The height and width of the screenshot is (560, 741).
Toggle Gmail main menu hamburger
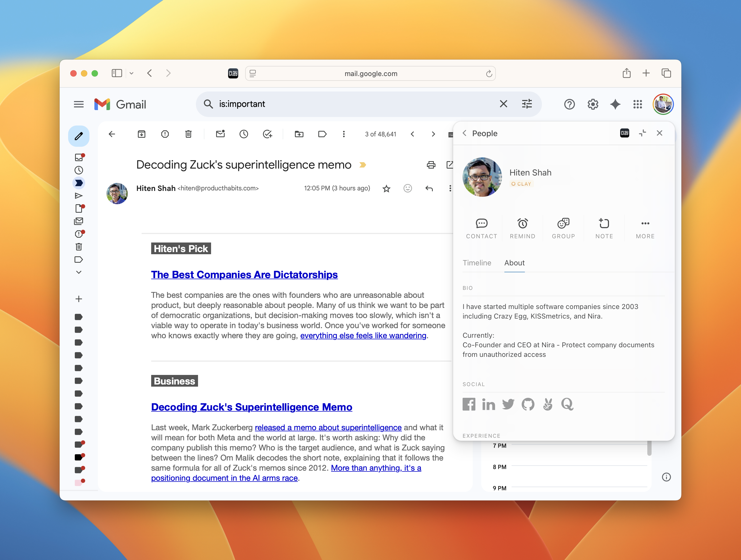point(79,105)
